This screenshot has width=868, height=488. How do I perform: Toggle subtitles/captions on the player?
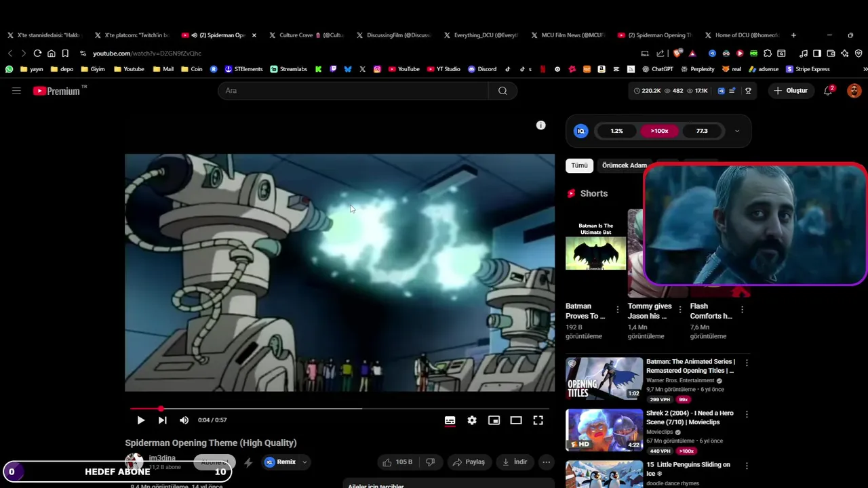(x=450, y=420)
